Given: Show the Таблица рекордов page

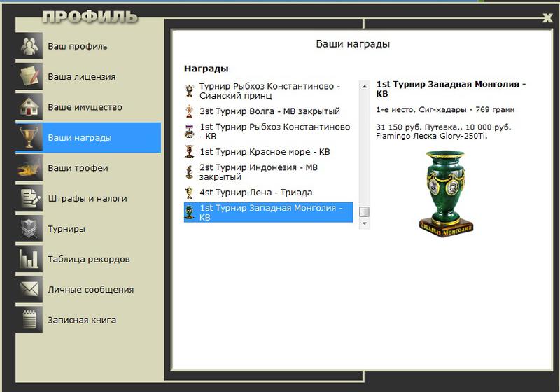Looking at the screenshot, I should pos(88,259).
